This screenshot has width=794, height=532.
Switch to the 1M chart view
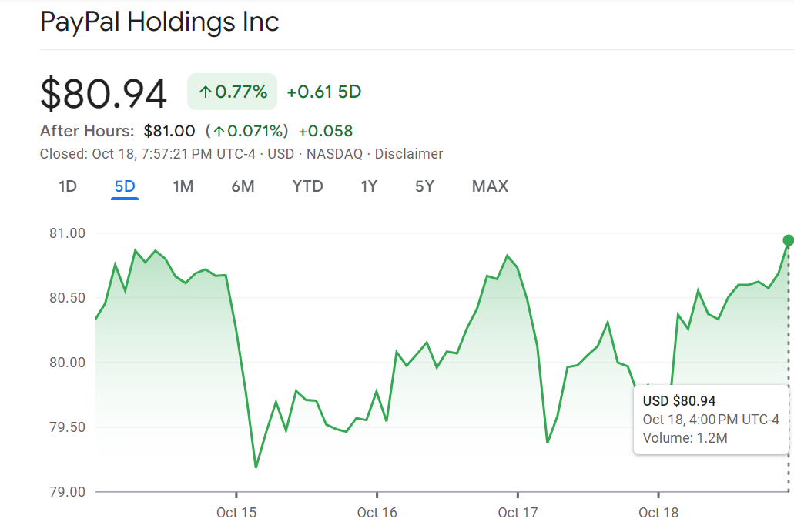coord(183,186)
